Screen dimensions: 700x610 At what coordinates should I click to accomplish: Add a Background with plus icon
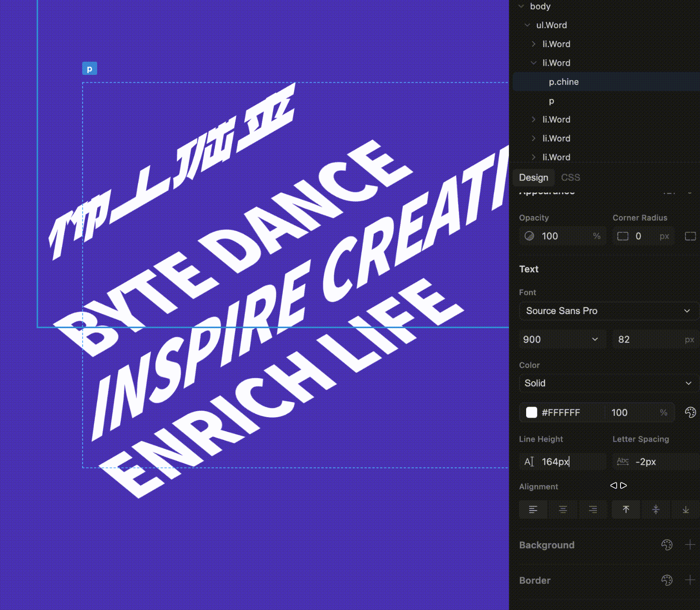click(x=690, y=545)
